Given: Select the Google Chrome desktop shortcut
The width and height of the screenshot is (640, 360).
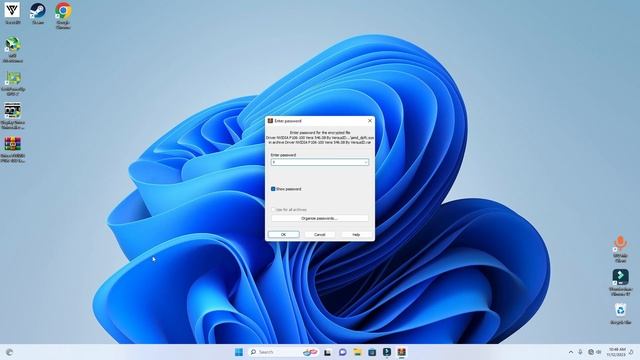Looking at the screenshot, I should pos(63,16).
